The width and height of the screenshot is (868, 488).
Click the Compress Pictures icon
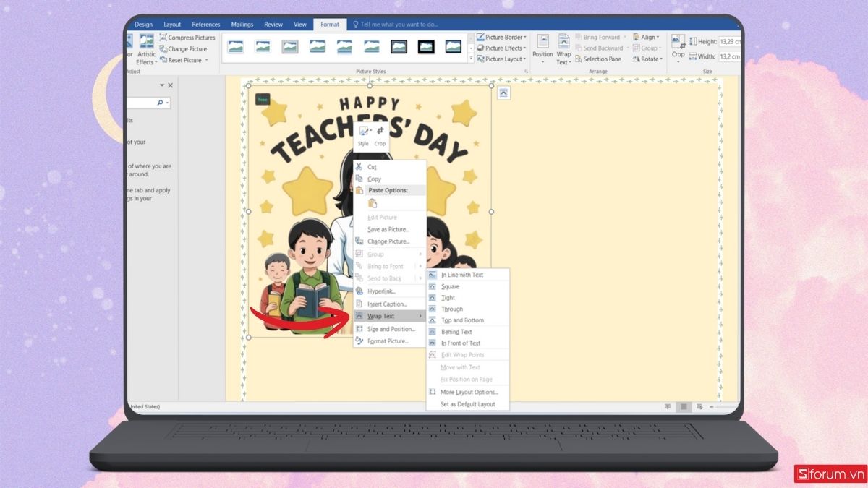[163, 38]
